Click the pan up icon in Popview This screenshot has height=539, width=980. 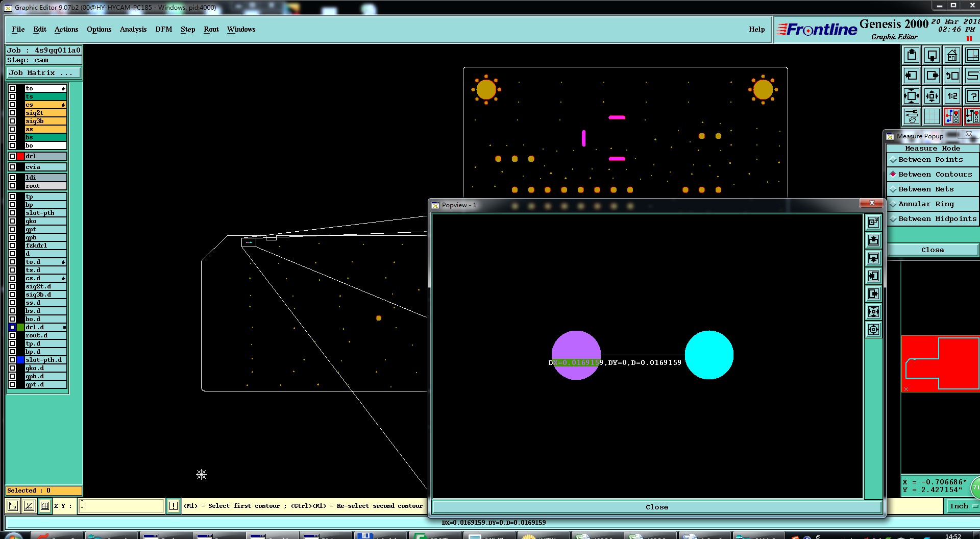(874, 240)
